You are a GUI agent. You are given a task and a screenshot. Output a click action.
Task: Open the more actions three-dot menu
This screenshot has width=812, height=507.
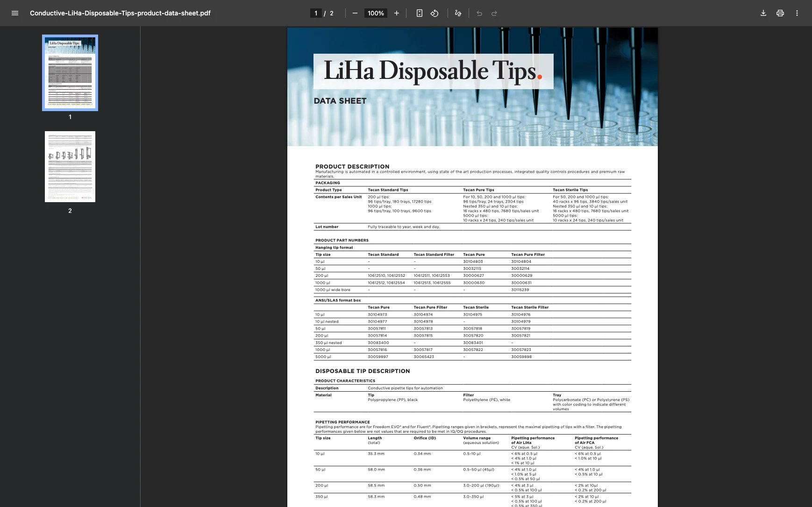(797, 13)
